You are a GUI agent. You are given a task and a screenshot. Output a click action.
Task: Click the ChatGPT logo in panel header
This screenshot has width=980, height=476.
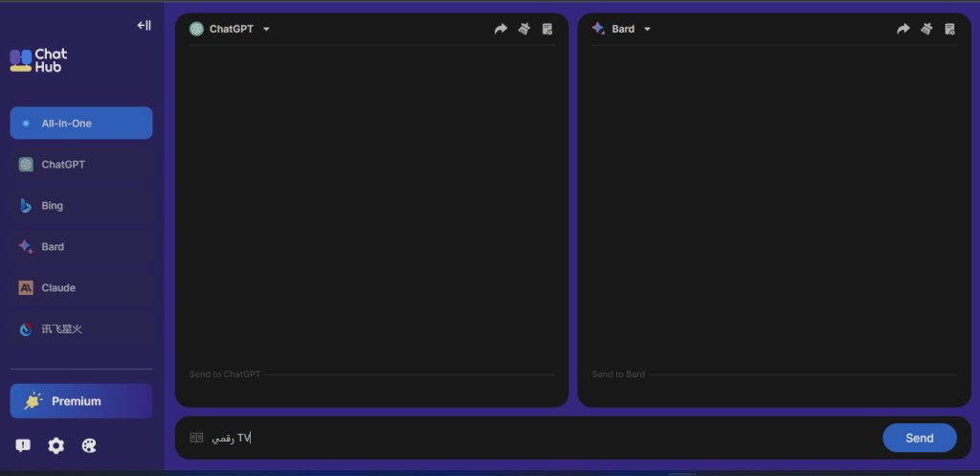(196, 29)
